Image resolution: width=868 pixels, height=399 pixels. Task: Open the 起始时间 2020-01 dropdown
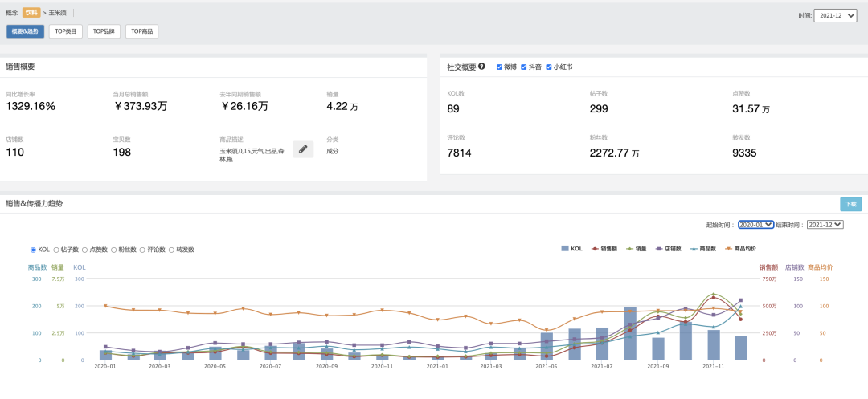pos(755,224)
